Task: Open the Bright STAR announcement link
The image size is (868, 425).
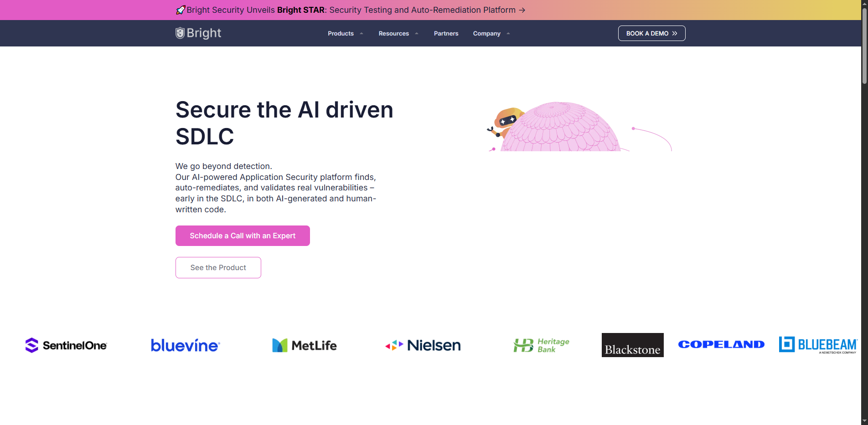Action: click(351, 10)
